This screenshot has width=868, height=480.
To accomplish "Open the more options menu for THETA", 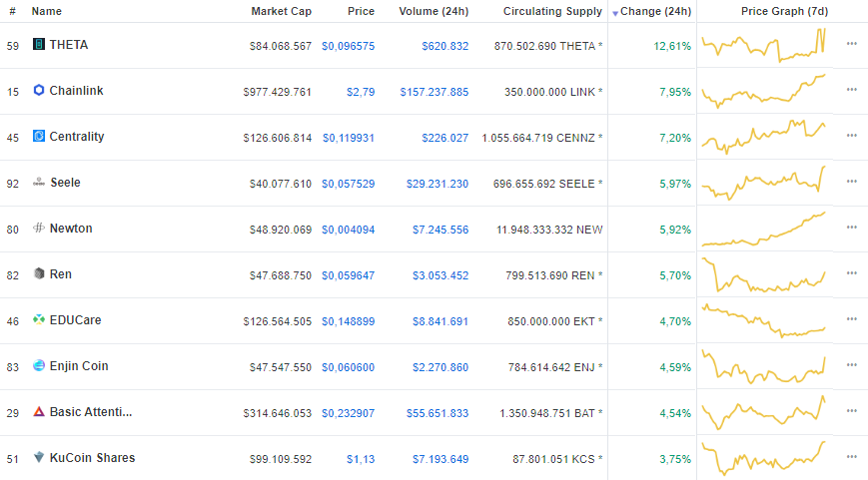I will click(x=851, y=44).
